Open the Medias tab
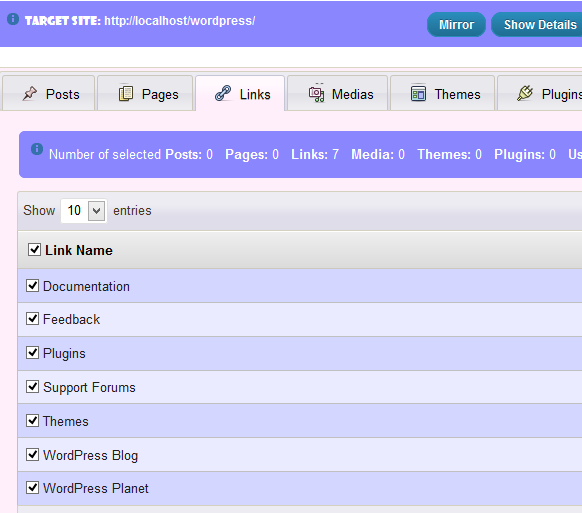 click(337, 93)
